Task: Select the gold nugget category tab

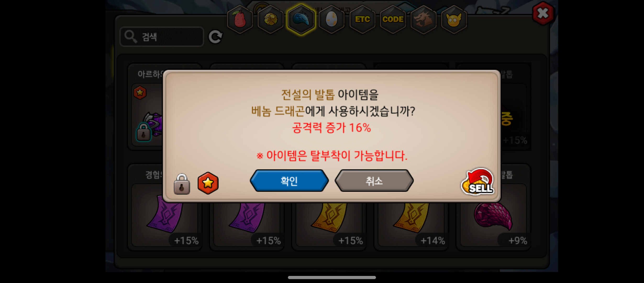Action: [x=270, y=20]
